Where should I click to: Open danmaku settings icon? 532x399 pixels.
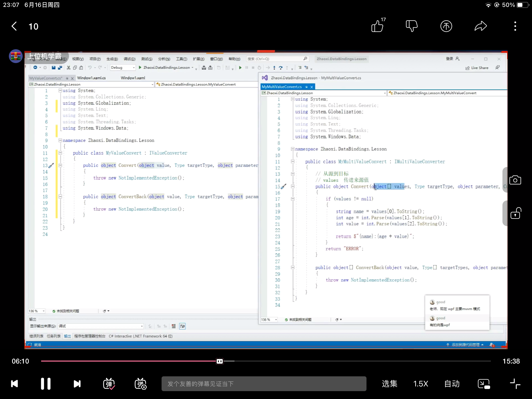pos(140,384)
